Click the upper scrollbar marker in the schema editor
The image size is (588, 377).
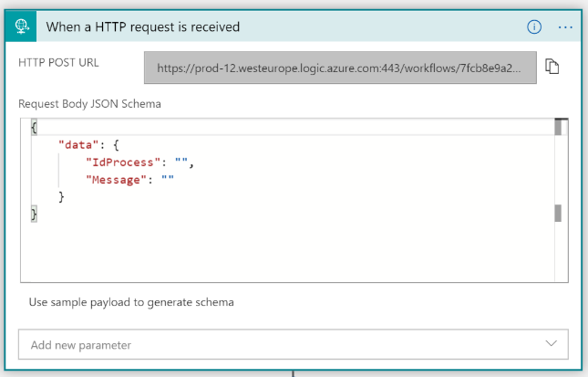point(559,127)
